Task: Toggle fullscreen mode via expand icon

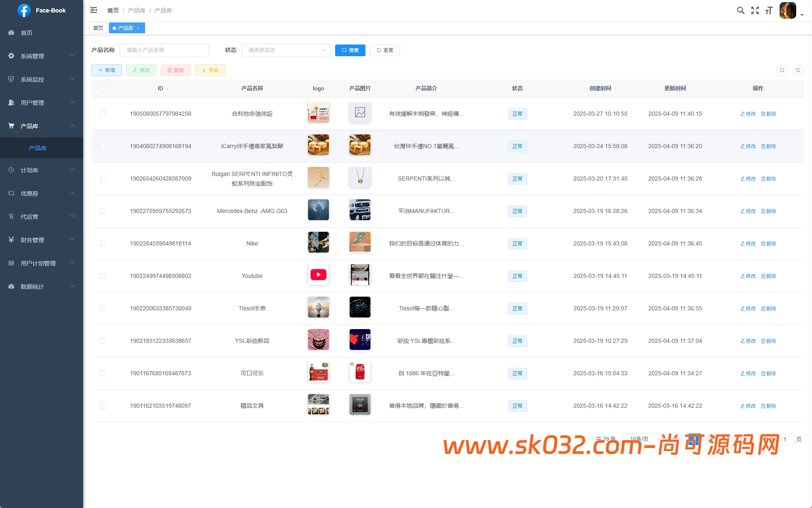Action: coord(755,10)
